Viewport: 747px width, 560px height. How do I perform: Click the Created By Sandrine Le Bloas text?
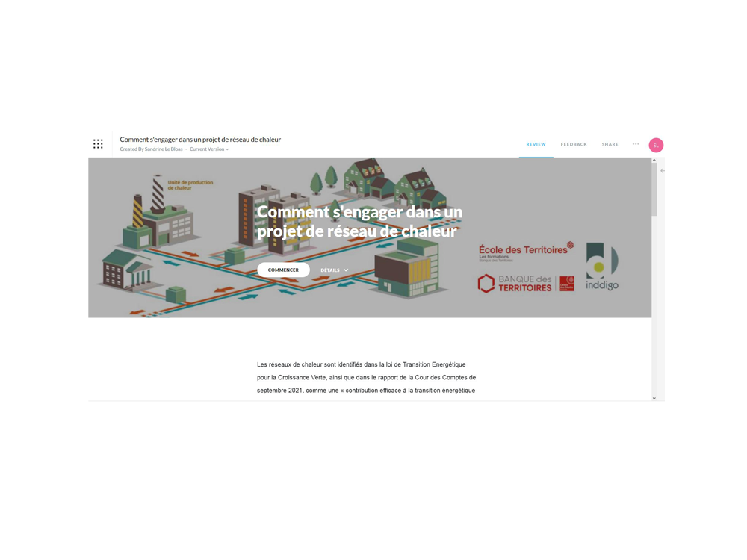[151, 149]
